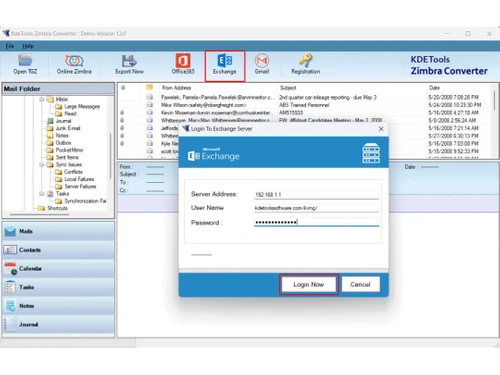Open the Help menu
Screen dimensions: 500x375
click(x=28, y=46)
